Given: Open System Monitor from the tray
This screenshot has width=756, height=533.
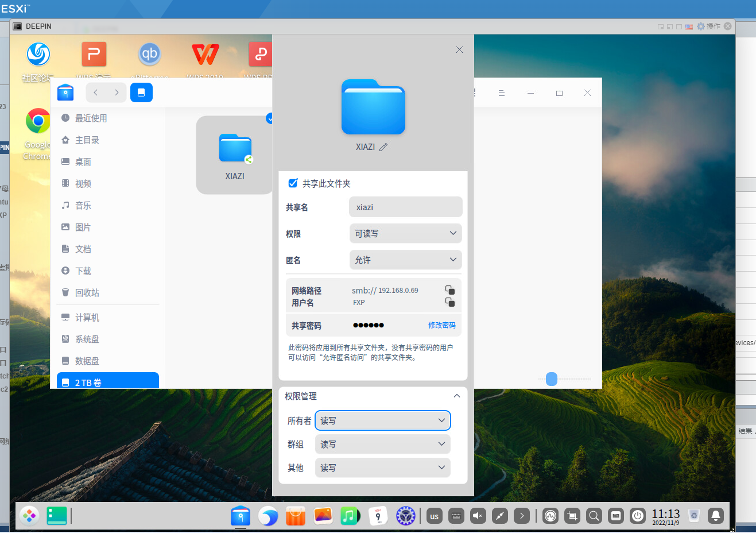Looking at the screenshot, I should coord(550,516).
